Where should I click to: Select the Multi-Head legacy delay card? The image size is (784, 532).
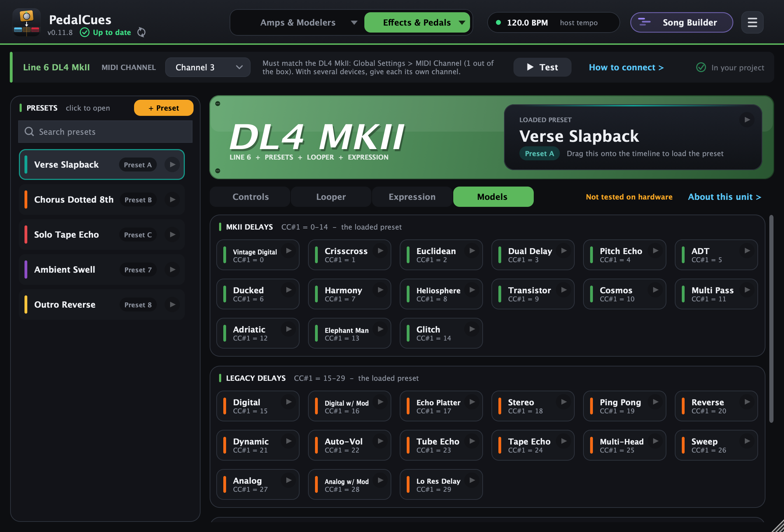click(624, 445)
